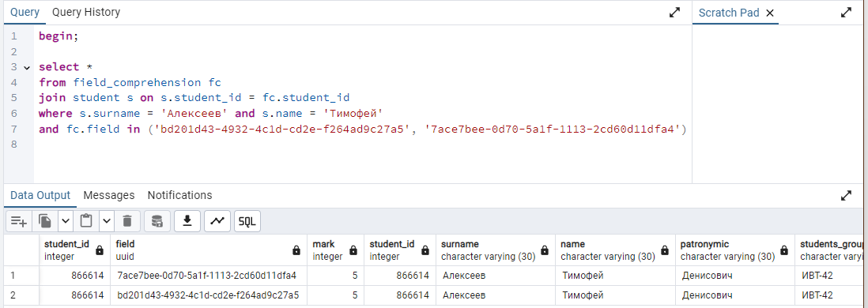The height and width of the screenshot is (308, 868).
Task: Download results with the save-to-file icon
Action: click(187, 221)
